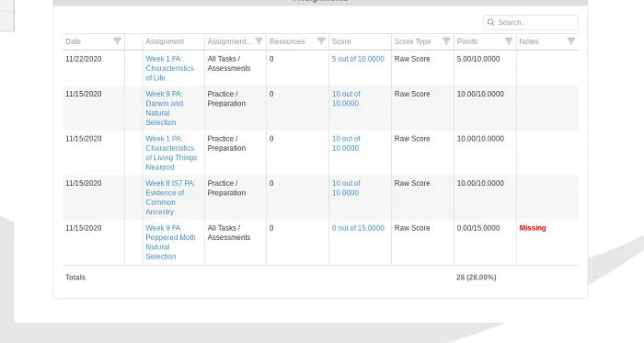Sort by the Points column header
644x343 pixels.
point(467,41)
